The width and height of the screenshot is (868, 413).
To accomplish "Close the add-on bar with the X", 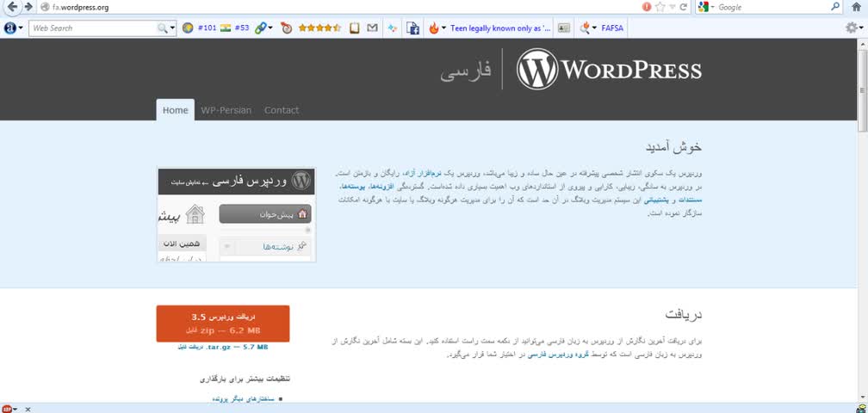I will pos(28,410).
